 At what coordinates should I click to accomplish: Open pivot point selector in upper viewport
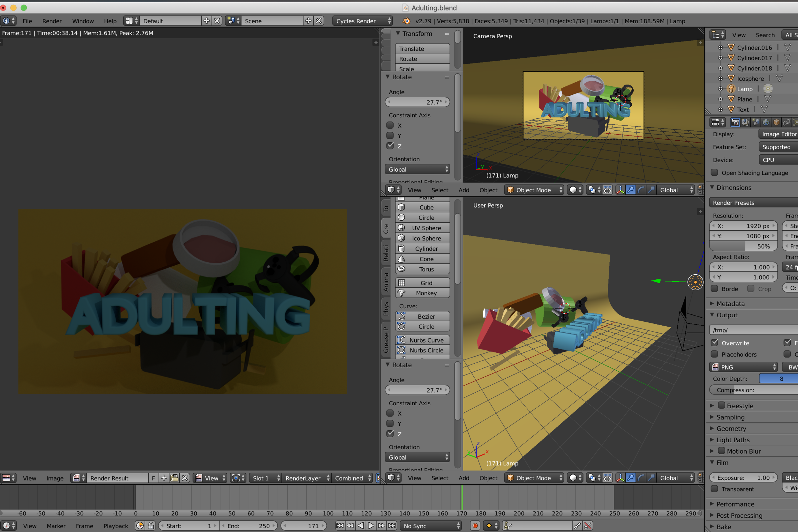tap(594, 190)
